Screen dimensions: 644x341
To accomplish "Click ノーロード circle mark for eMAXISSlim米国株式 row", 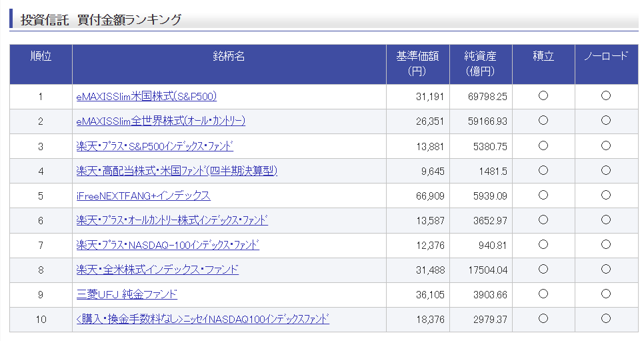I will point(606,96).
